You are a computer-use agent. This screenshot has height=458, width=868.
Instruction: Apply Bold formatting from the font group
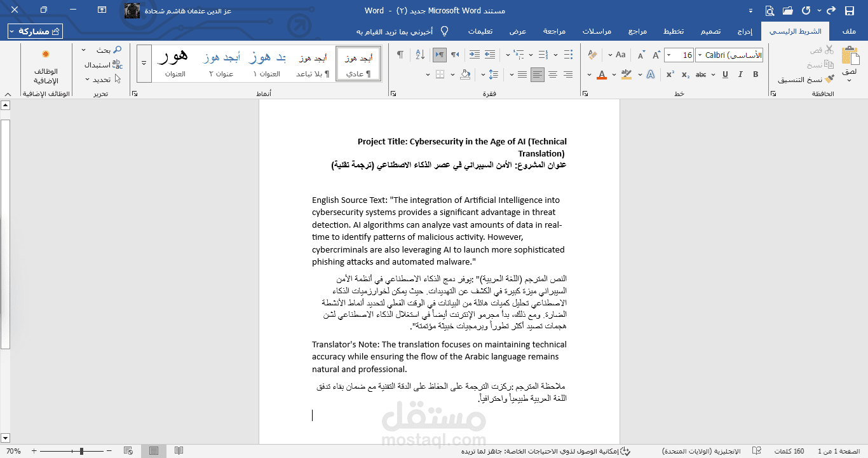pyautogui.click(x=756, y=74)
